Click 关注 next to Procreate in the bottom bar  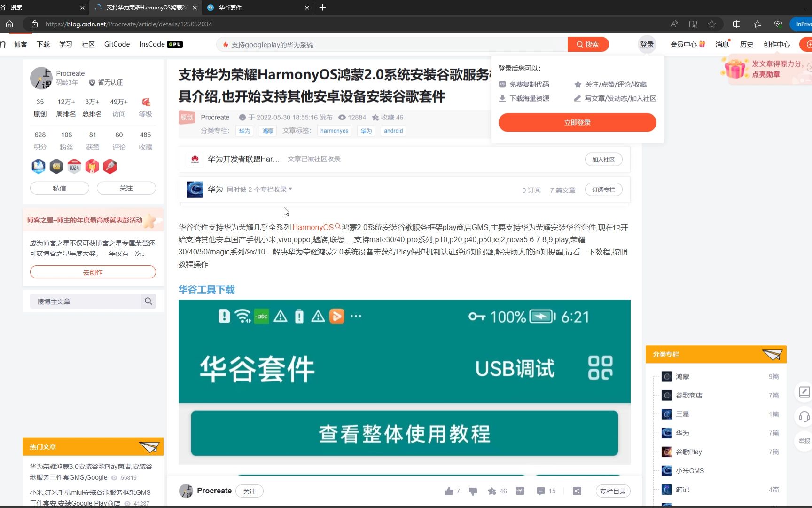250,491
